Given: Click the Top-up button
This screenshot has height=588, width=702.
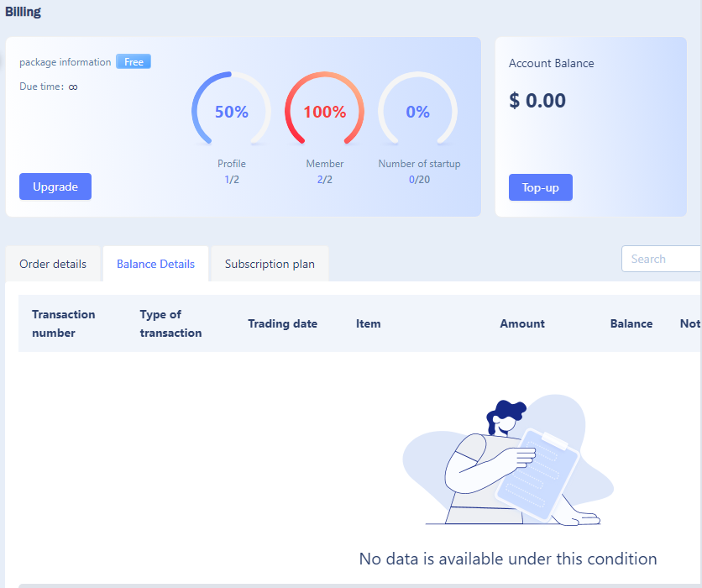Looking at the screenshot, I should pyautogui.click(x=541, y=187).
